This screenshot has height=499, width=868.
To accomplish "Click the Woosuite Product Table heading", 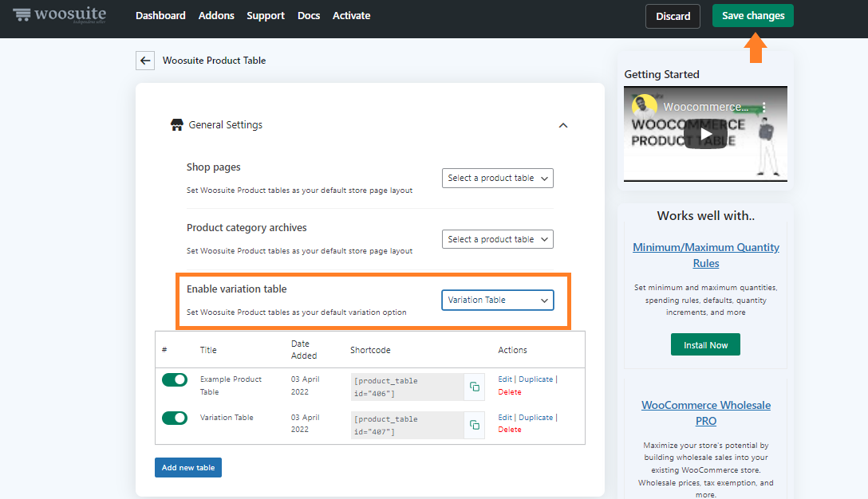I will coord(215,61).
